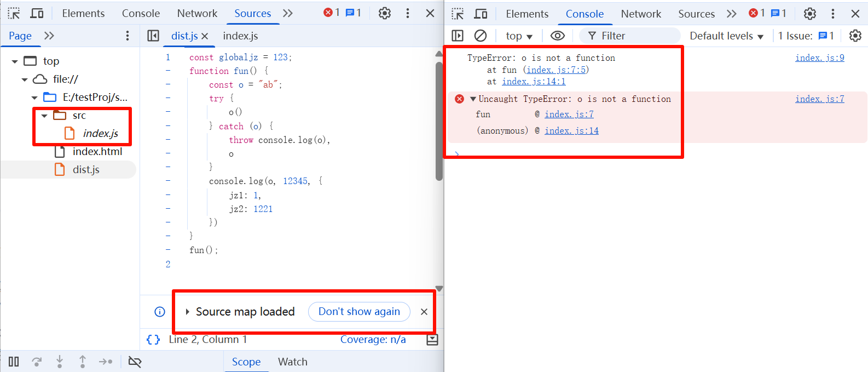The image size is (868, 372).
Task: Toggle the file navigator sidebar
Action: [153, 36]
